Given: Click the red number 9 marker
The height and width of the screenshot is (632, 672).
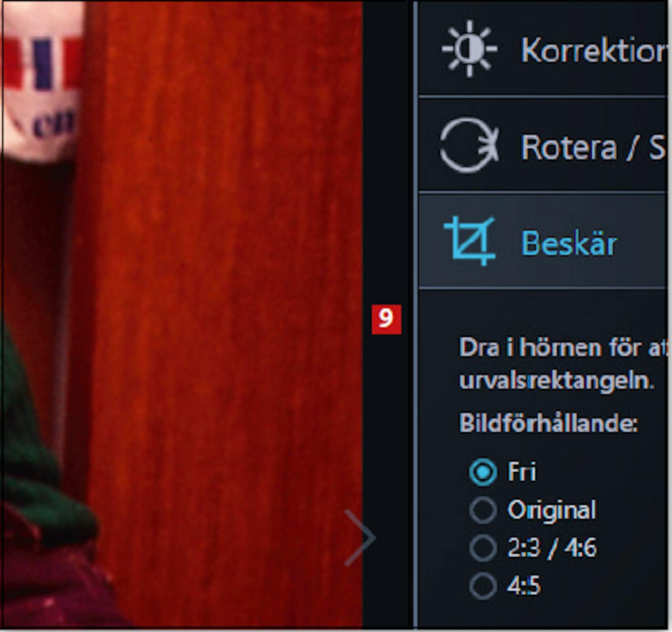Looking at the screenshot, I should [386, 319].
